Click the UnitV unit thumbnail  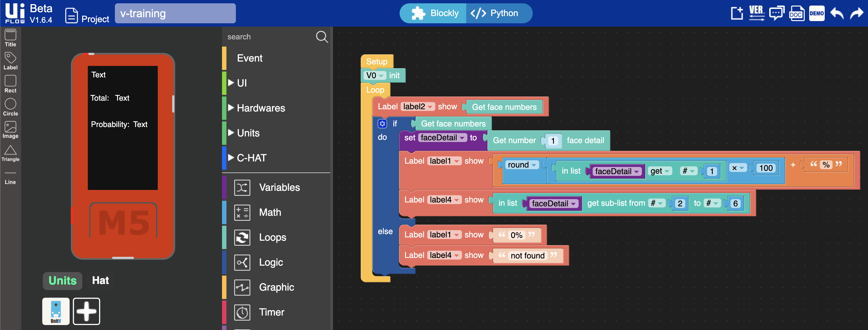pyautogui.click(x=55, y=311)
